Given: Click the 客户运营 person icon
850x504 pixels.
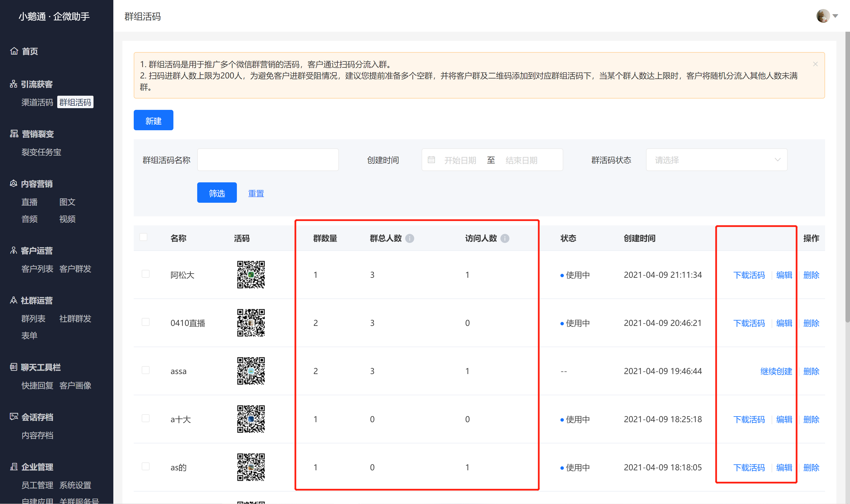Looking at the screenshot, I should pyautogui.click(x=14, y=251).
